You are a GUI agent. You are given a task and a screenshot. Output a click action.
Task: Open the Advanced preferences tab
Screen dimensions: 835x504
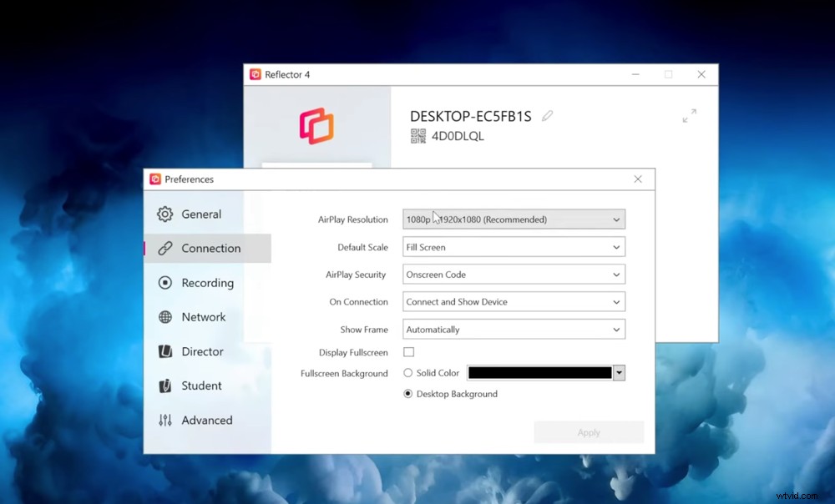pos(165,420)
